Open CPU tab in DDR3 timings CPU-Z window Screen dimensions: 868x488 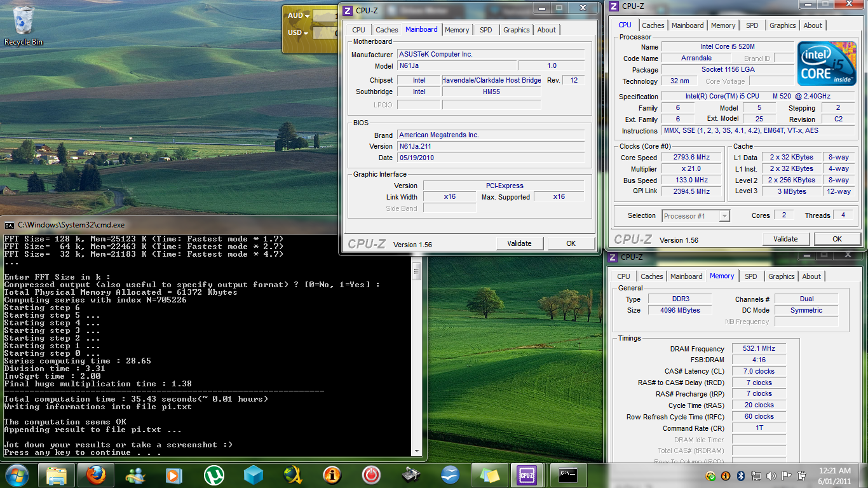coord(624,276)
